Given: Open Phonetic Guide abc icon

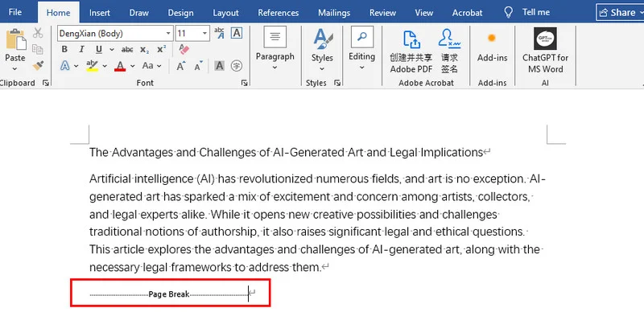Looking at the screenshot, I should [x=219, y=33].
